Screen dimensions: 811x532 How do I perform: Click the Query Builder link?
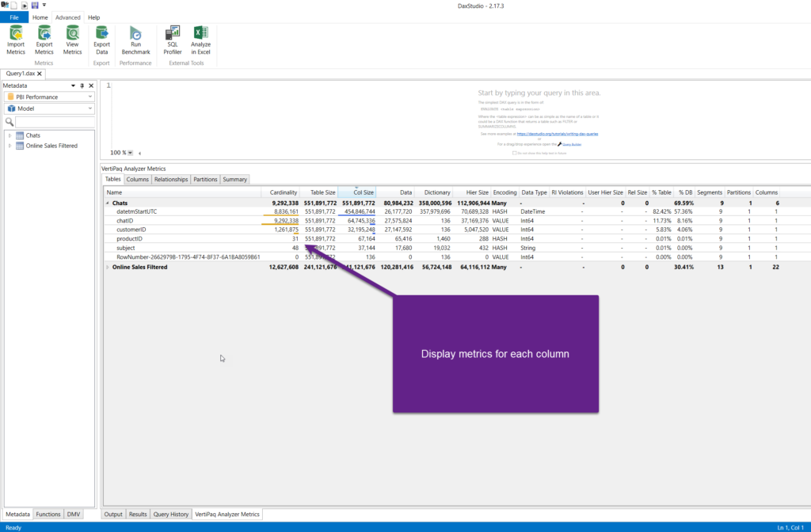tap(572, 145)
